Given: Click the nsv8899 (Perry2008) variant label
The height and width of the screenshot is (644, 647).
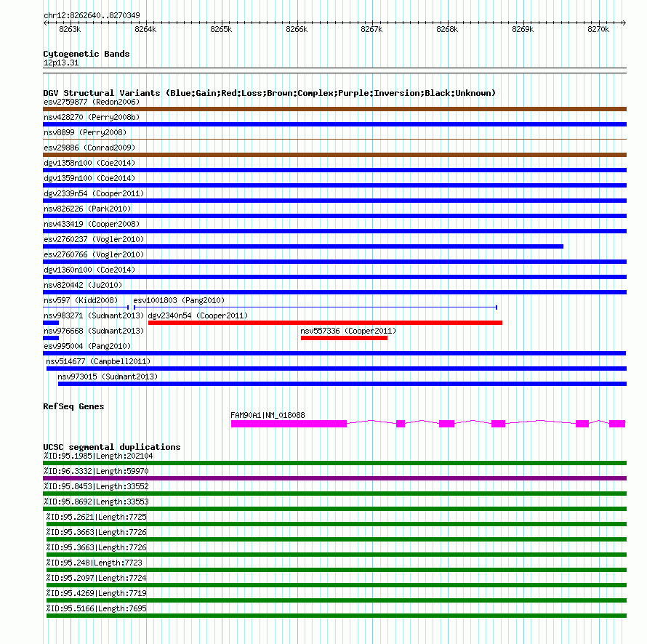Looking at the screenshot, I should click(x=85, y=132).
